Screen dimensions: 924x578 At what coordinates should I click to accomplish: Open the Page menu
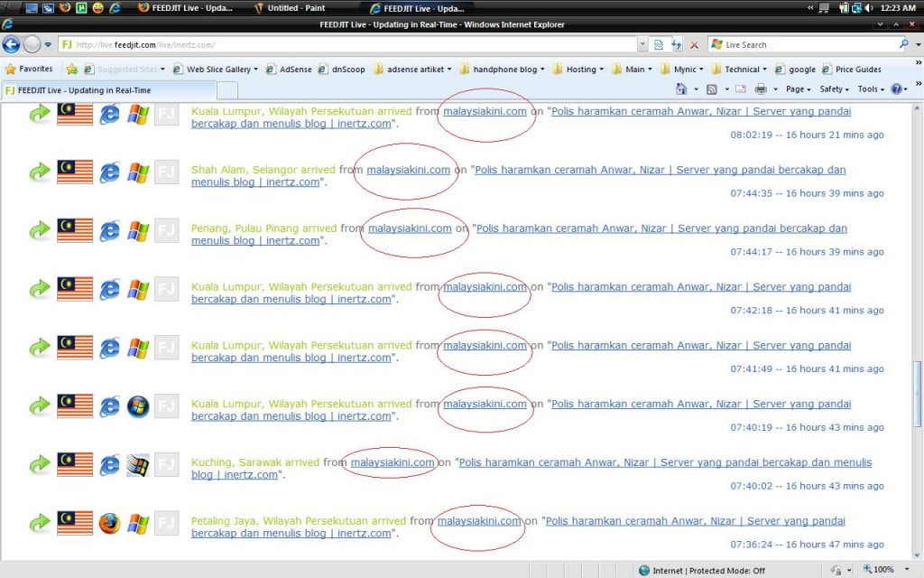[x=798, y=89]
